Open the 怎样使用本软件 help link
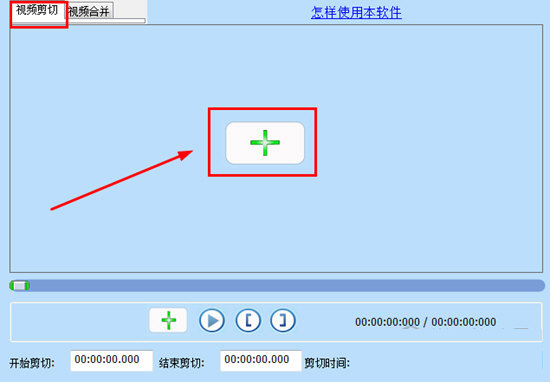 [356, 13]
